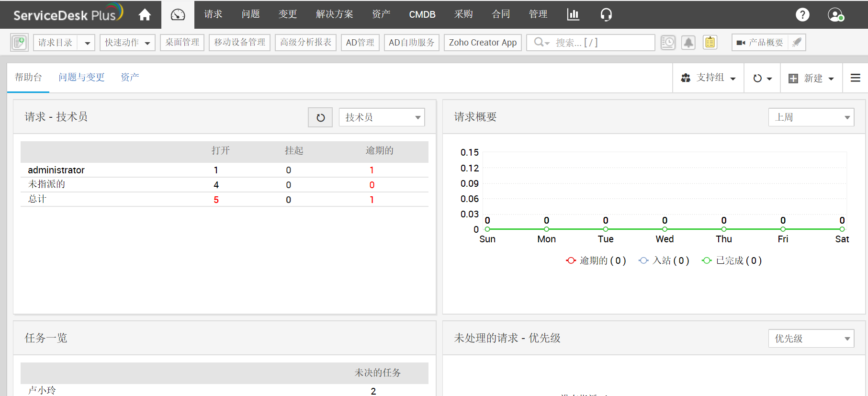
Task: Open the user profile icon
Action: coord(836,15)
